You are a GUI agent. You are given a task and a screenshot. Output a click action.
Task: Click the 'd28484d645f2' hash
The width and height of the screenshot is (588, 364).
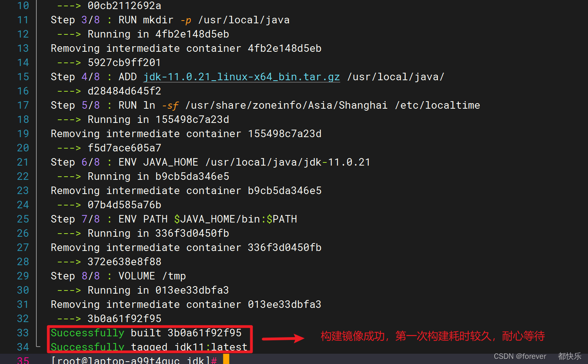click(x=124, y=91)
